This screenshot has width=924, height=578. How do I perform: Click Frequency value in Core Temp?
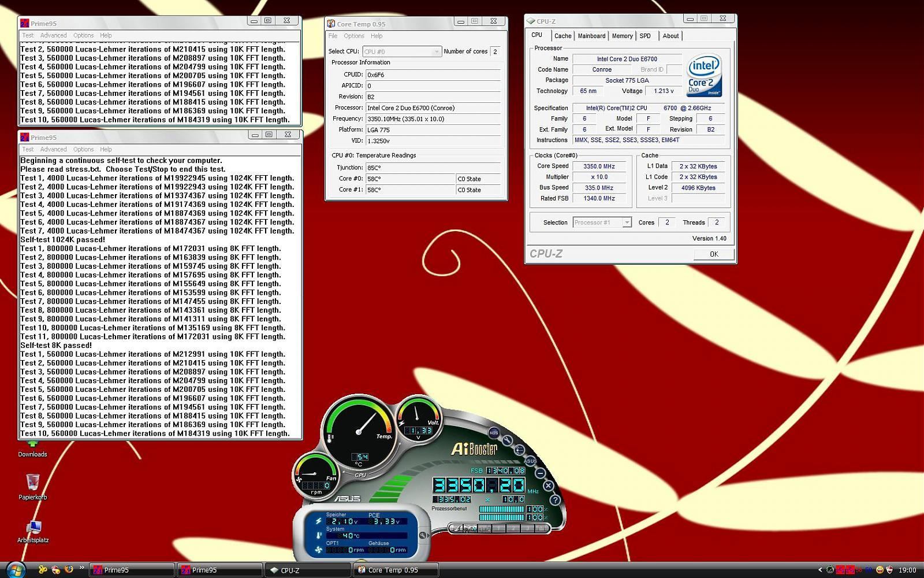tap(433, 119)
